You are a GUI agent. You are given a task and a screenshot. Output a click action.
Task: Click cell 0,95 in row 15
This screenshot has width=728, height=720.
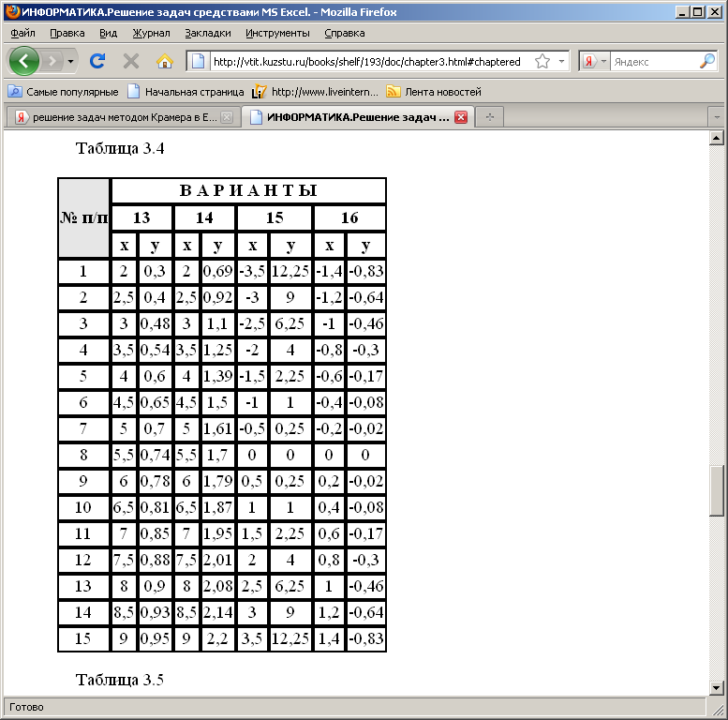click(x=156, y=638)
